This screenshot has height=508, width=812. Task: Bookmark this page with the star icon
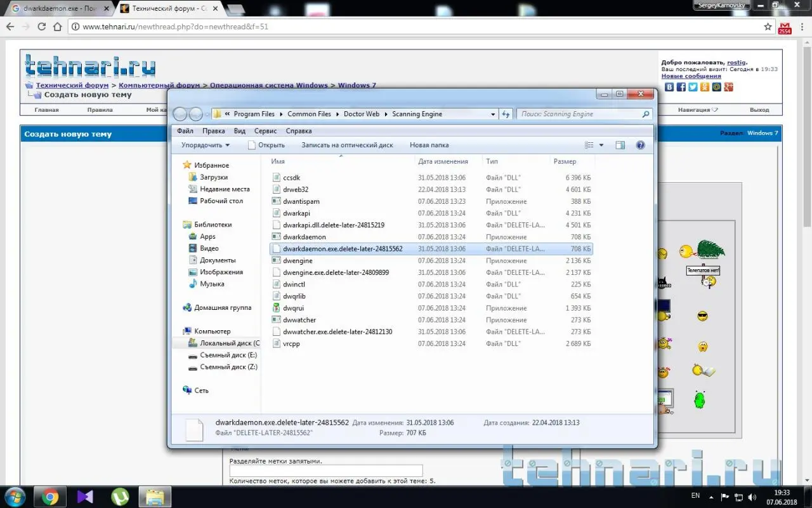tap(768, 27)
